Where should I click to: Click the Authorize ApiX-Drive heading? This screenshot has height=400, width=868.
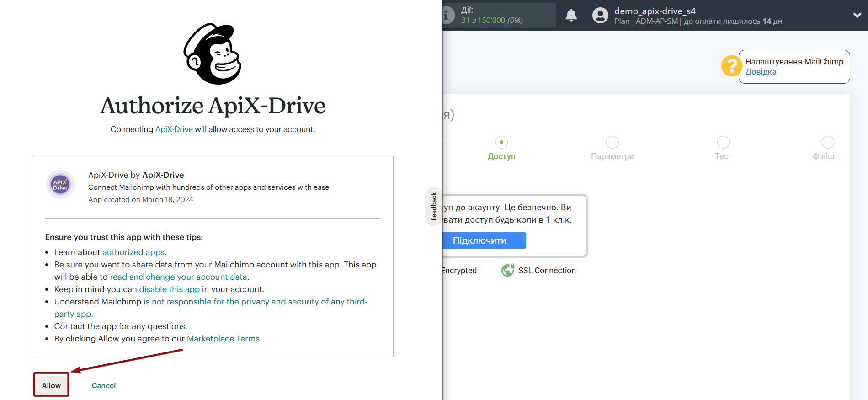point(213,106)
